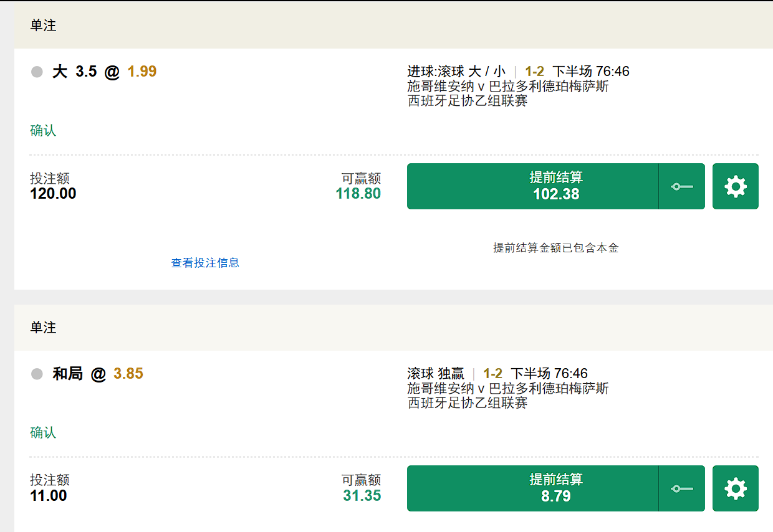
Task: Click 确认 under the 和局 selection
Action: (x=42, y=432)
